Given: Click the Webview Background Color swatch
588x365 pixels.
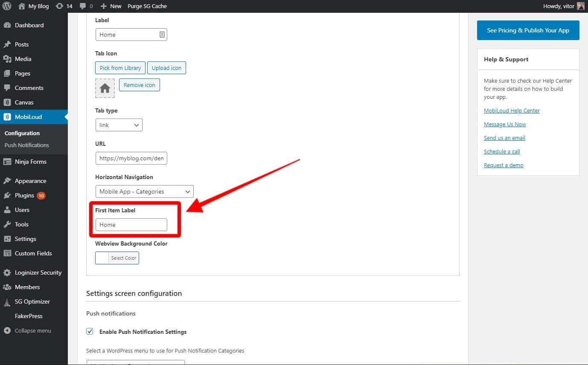Looking at the screenshot, I should click(102, 258).
